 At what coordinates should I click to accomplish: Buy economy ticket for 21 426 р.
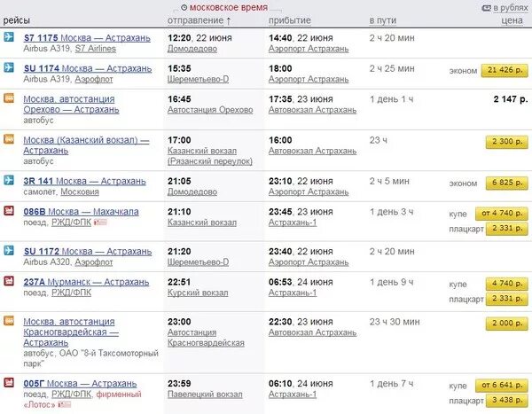pos(505,70)
